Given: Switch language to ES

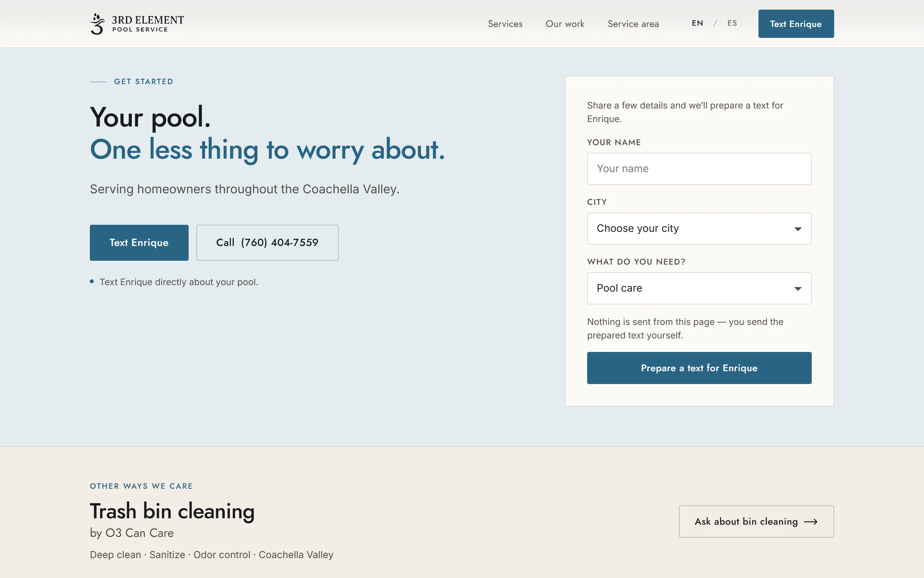Looking at the screenshot, I should [x=732, y=23].
